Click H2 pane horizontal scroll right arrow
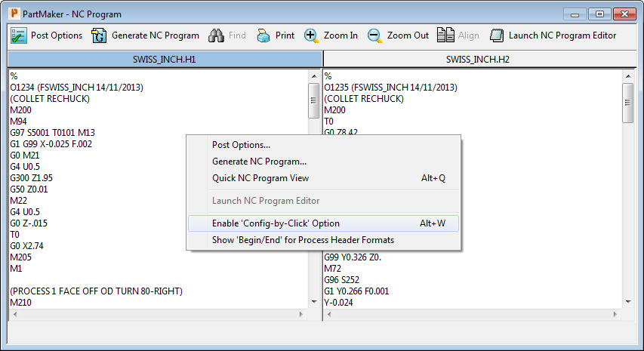This screenshot has height=351, width=644. click(x=615, y=315)
